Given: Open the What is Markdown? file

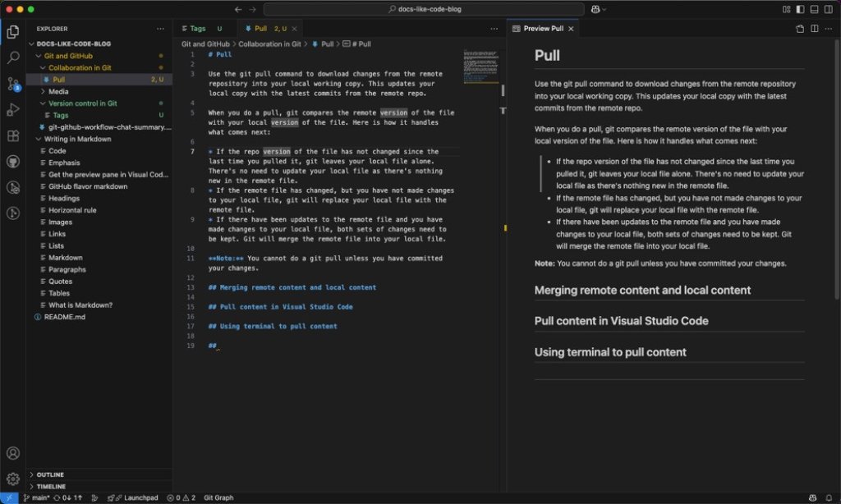Looking at the screenshot, I should click(x=99, y=305).
